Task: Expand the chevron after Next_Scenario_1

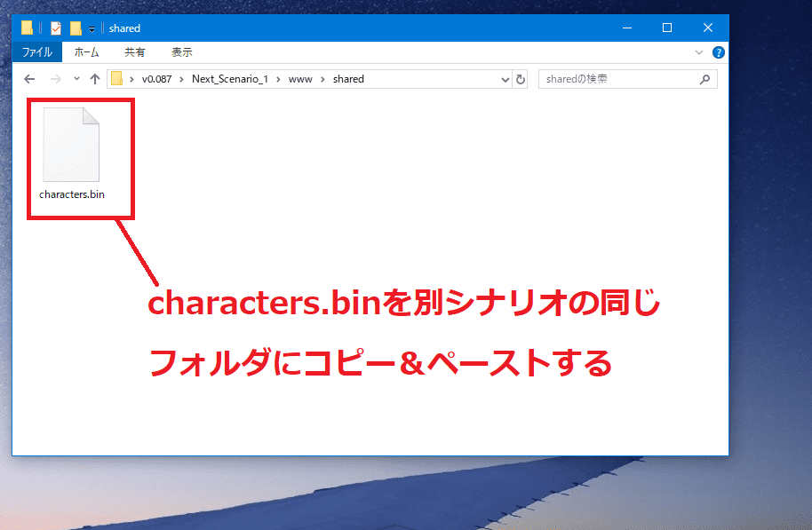Action: [x=278, y=79]
